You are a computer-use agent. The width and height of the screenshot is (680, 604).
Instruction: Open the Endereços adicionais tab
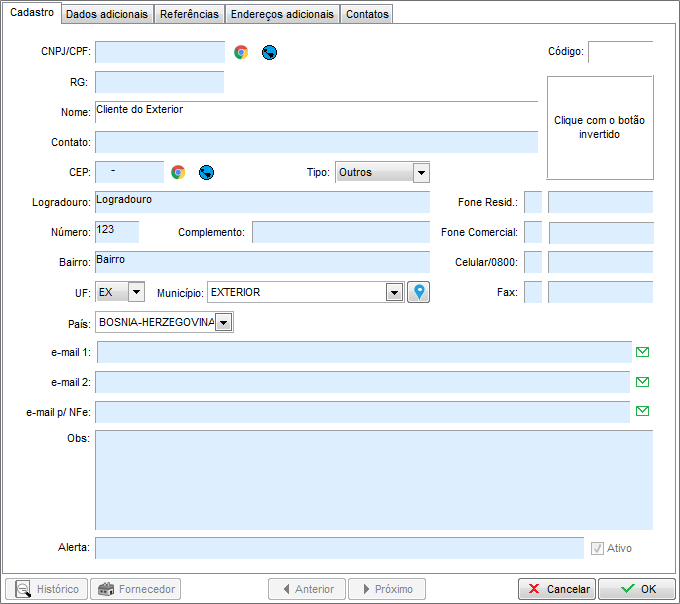pos(281,14)
